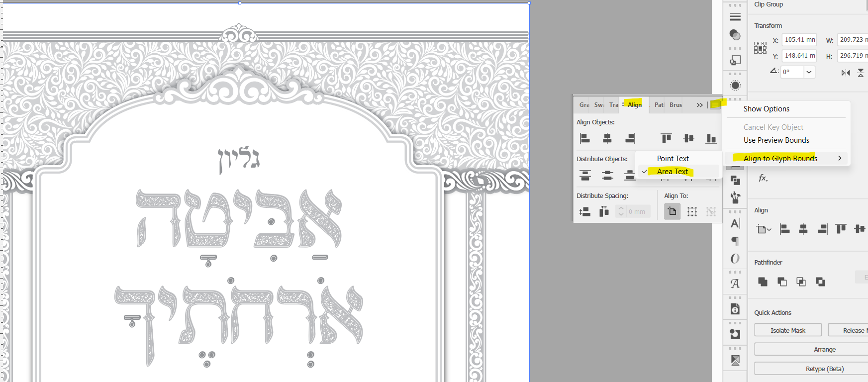
Task: Open the Pathfinder panel icon in dock
Action: [x=735, y=180]
